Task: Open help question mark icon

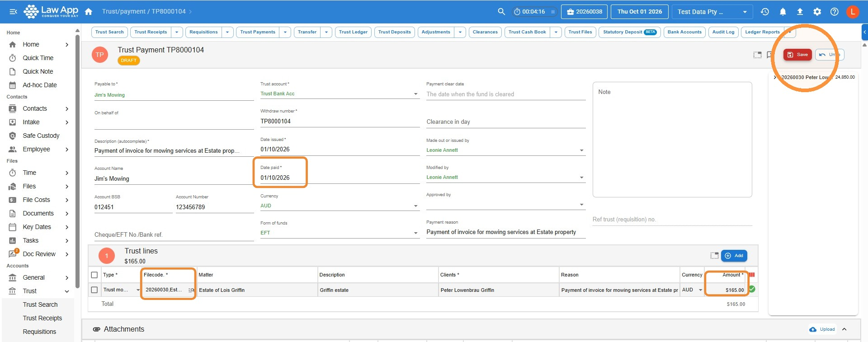Action: pos(835,12)
